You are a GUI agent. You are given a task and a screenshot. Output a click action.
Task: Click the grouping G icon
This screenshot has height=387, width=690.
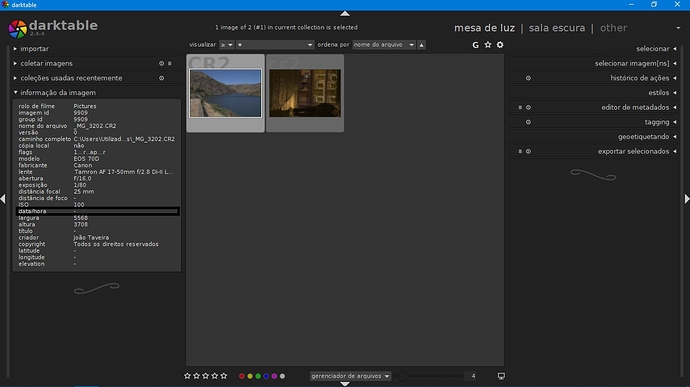[475, 45]
